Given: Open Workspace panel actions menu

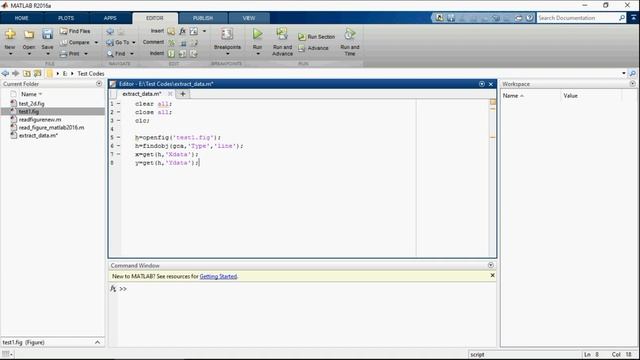Looking at the screenshot, I should [632, 84].
